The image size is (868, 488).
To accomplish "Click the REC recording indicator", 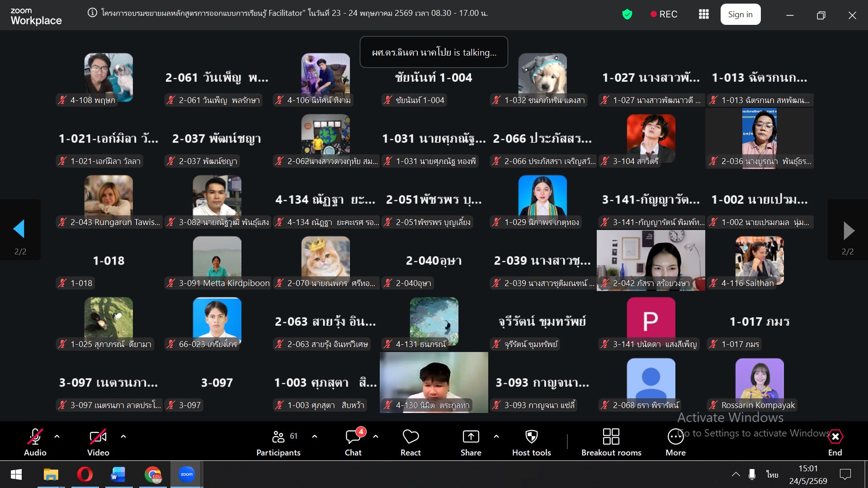I will pyautogui.click(x=664, y=14).
